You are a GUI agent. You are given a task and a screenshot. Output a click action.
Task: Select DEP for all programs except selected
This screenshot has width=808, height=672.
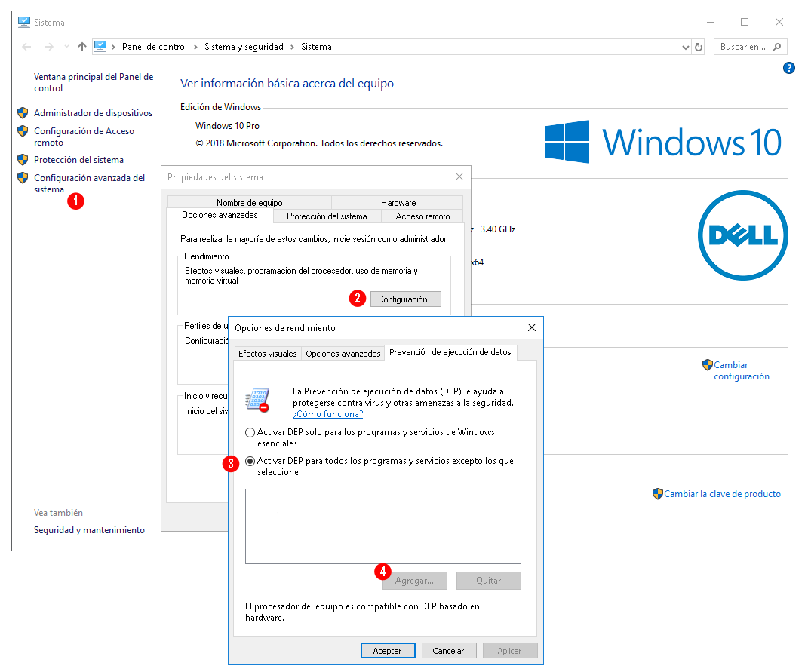(x=250, y=462)
